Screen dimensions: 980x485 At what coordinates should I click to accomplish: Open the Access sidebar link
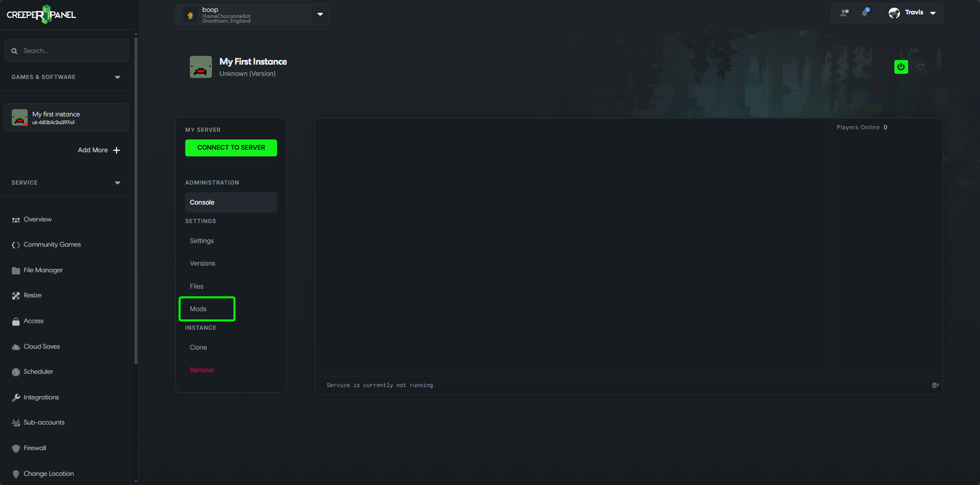pyautogui.click(x=33, y=321)
